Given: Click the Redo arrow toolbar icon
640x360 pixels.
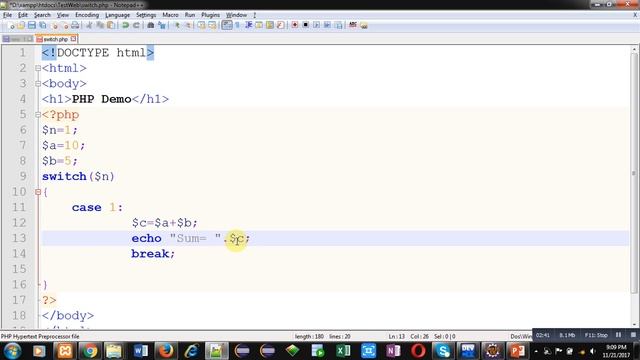Looking at the screenshot, I should tap(136, 25).
